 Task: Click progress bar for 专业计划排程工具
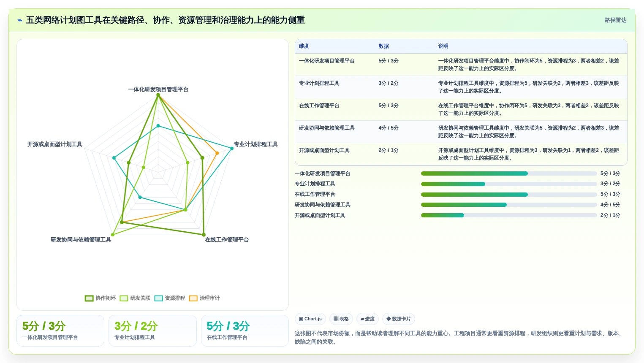[x=509, y=184]
